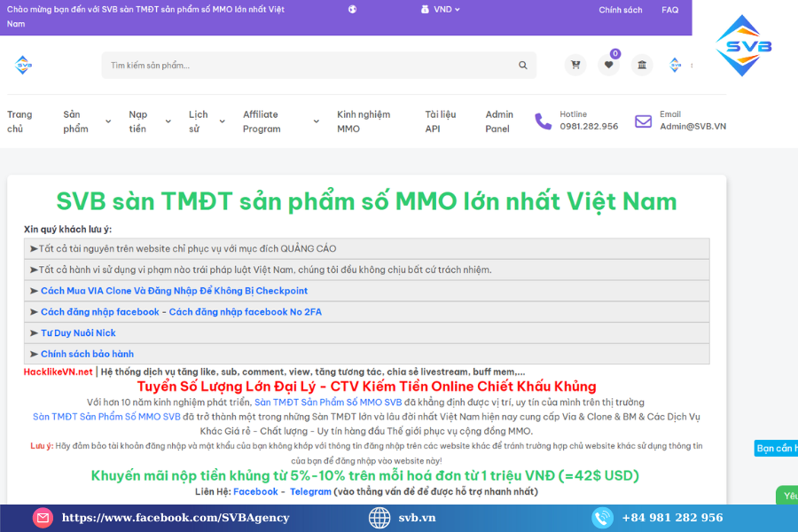Open the Affiliate Program menu
The width and height of the screenshot is (798, 532).
click(x=262, y=121)
